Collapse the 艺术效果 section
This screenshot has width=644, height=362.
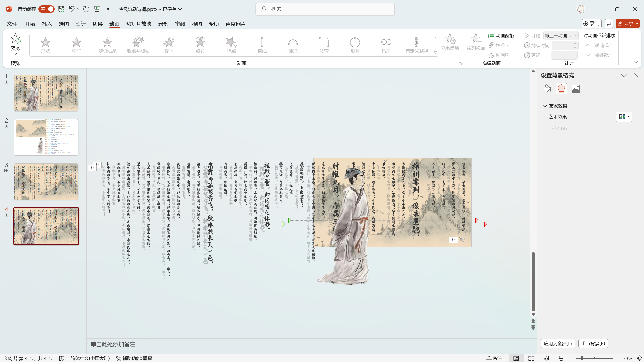[545, 106]
